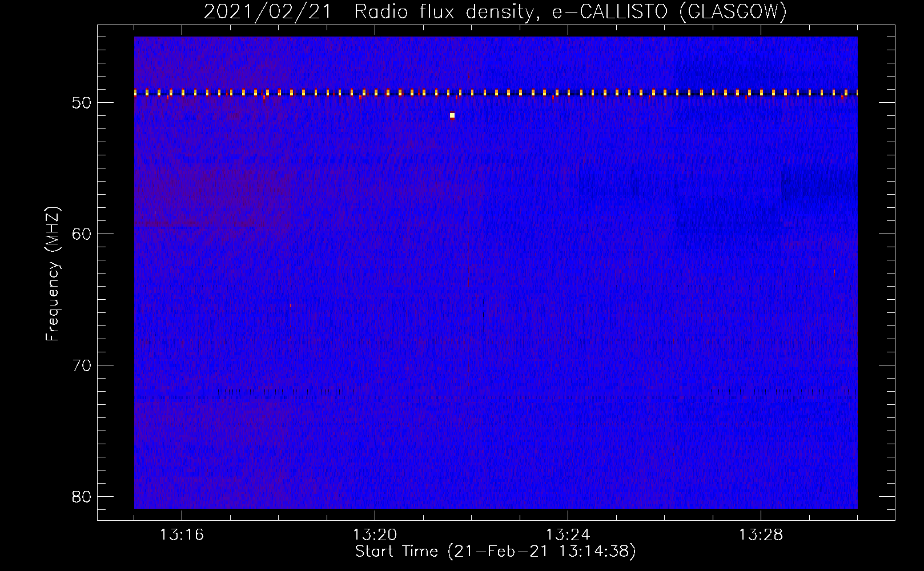
Task: Click the 13:28 time tick label
Action: coord(761,535)
